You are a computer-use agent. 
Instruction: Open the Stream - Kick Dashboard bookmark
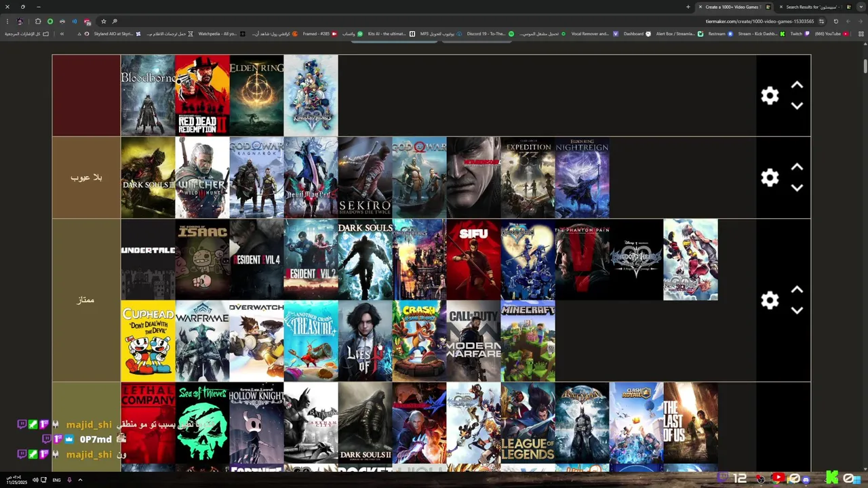coord(761,34)
